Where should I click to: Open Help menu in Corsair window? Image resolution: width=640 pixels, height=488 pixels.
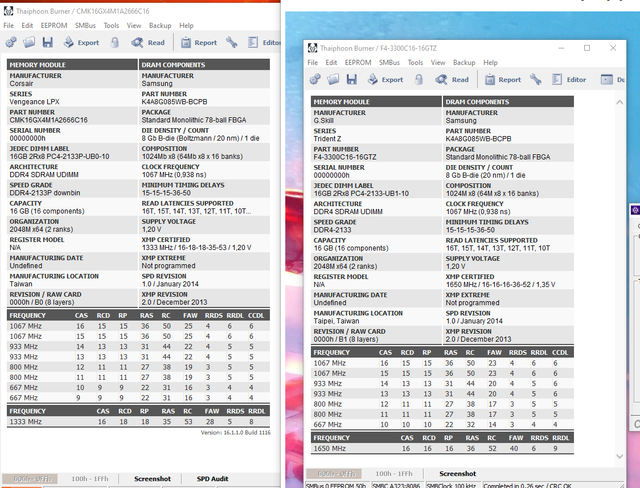click(x=187, y=25)
